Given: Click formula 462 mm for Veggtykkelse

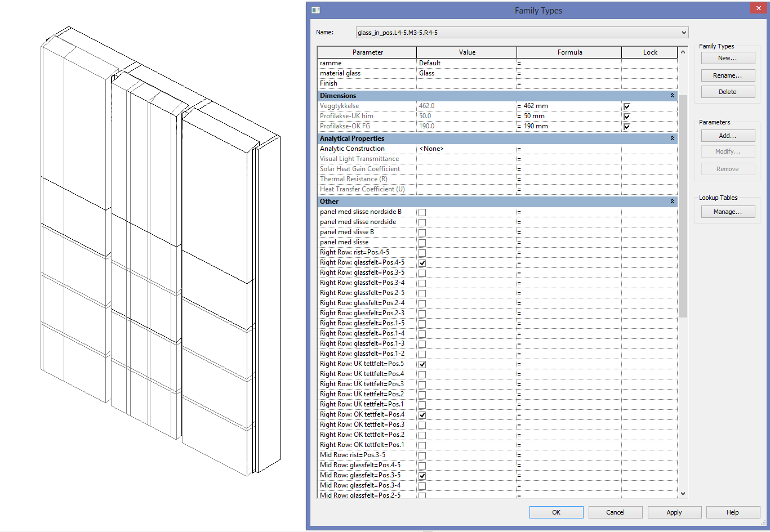Looking at the screenshot, I should click(x=569, y=106).
